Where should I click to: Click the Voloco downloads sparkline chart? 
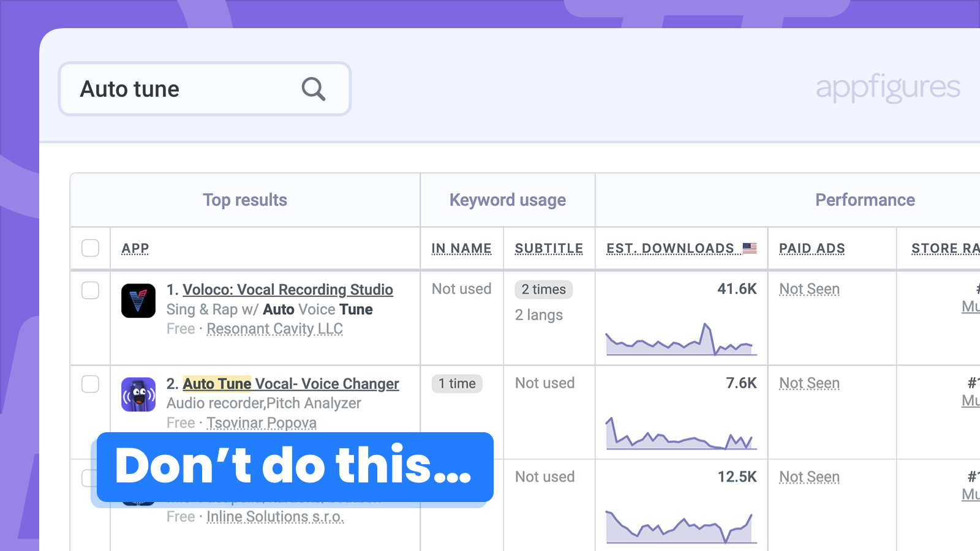click(x=681, y=339)
